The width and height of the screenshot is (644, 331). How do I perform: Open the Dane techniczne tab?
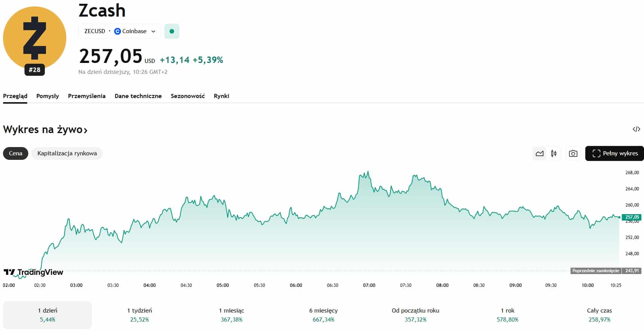point(138,96)
